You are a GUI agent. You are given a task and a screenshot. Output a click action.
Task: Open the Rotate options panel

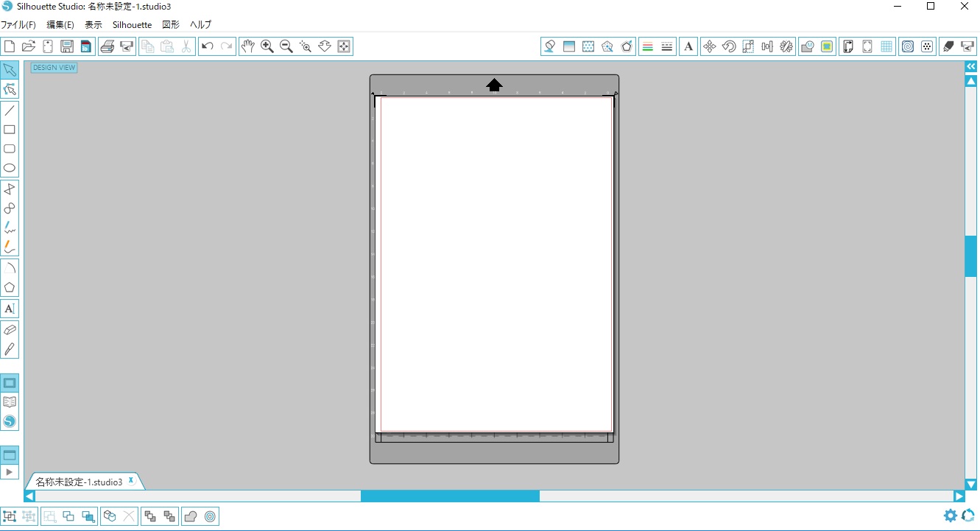coord(729,46)
